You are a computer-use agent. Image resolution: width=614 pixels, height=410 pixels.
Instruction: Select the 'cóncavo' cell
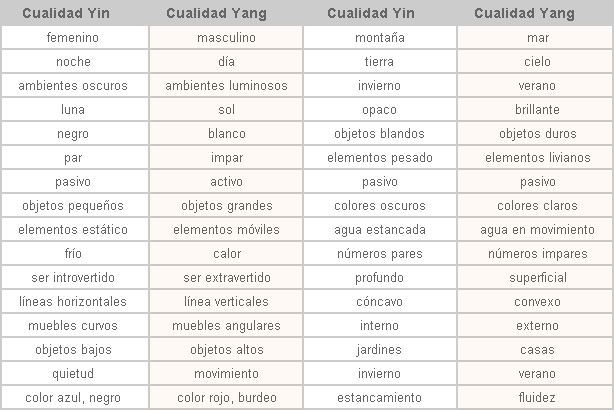379,302
